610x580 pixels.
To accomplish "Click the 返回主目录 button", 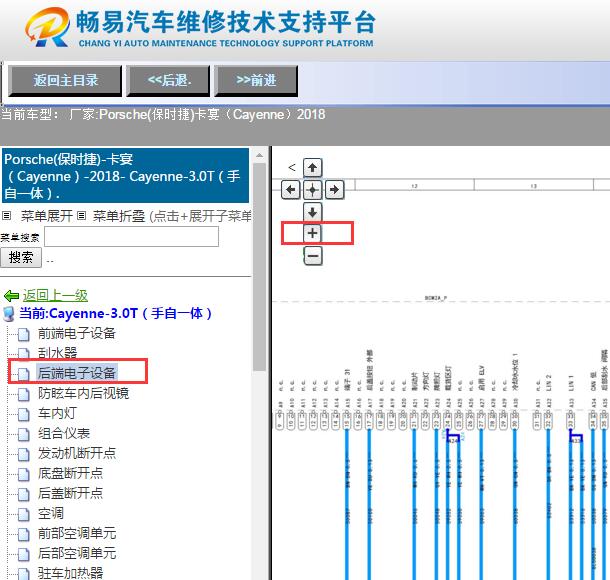I will 65,81.
